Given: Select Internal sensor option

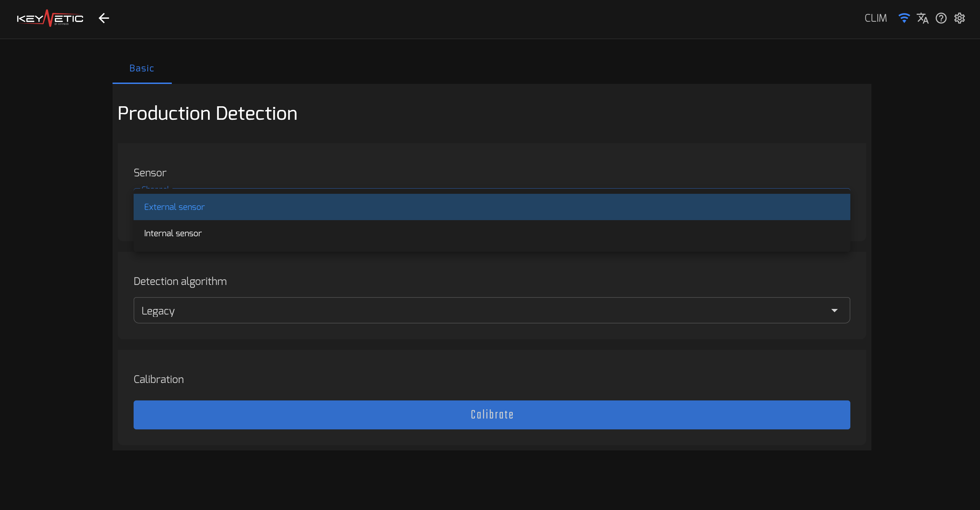Looking at the screenshot, I should coord(492,233).
